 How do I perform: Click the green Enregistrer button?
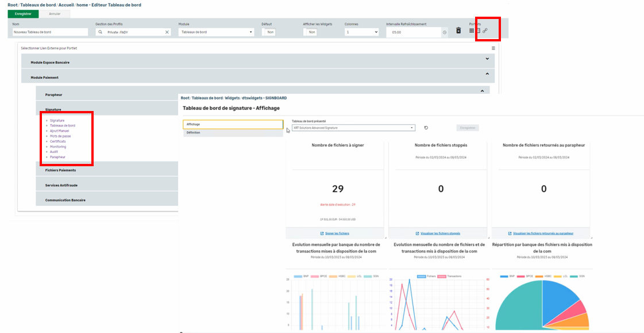23,13
